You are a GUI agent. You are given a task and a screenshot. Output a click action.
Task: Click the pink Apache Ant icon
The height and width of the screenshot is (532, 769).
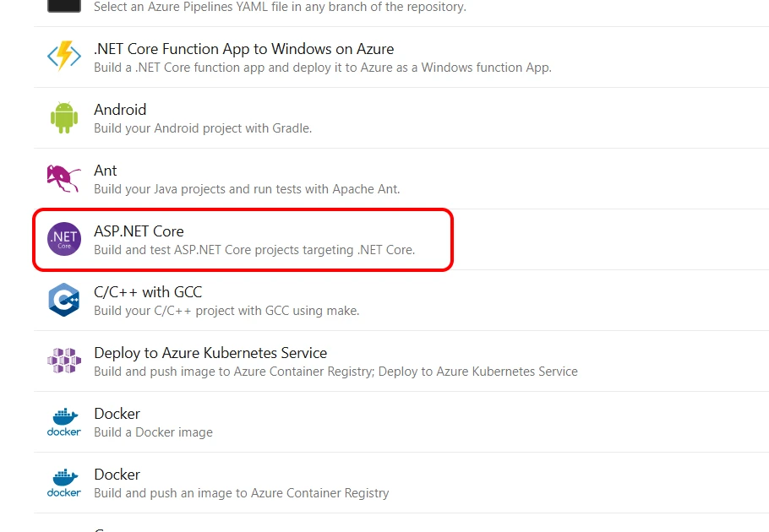(63, 178)
